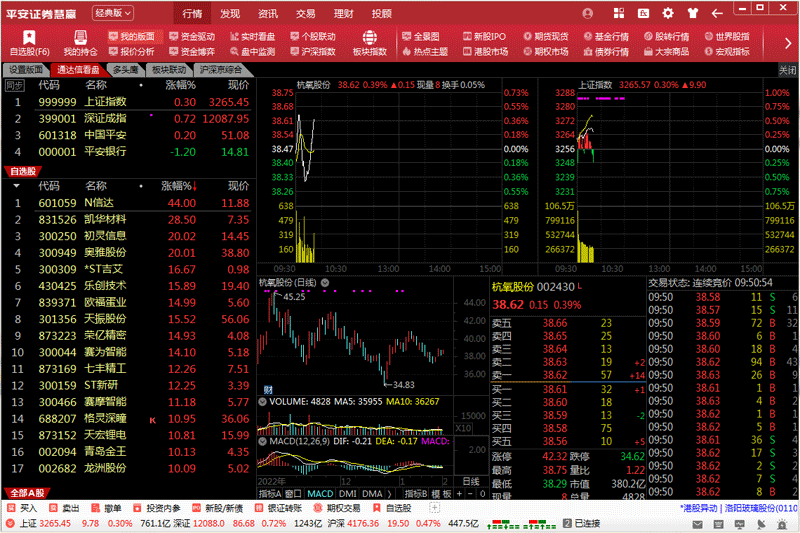Image resolution: width=800 pixels, height=533 pixels.
Task: Open 基金行情 fund quotes
Action: pos(606,36)
